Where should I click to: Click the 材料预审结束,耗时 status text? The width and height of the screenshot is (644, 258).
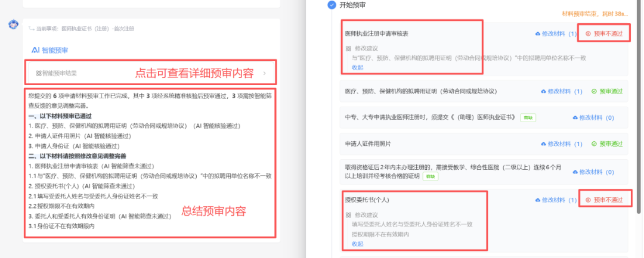click(x=595, y=14)
